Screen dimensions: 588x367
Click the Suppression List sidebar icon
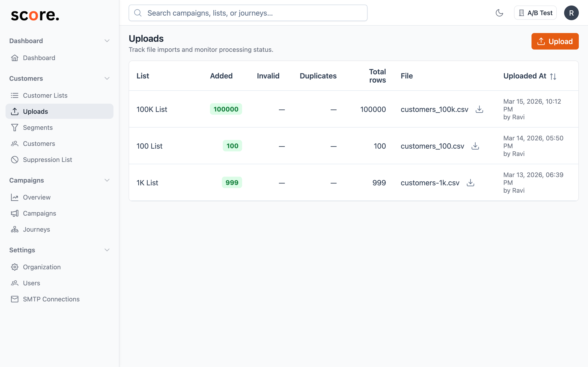tap(14, 160)
